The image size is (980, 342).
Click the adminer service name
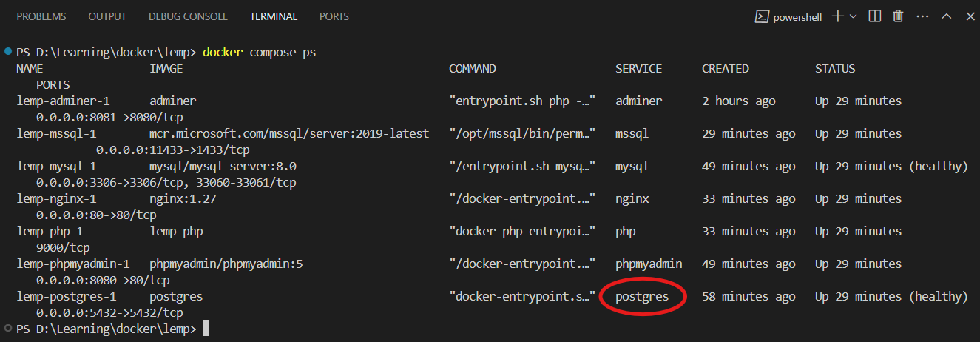pyautogui.click(x=638, y=101)
